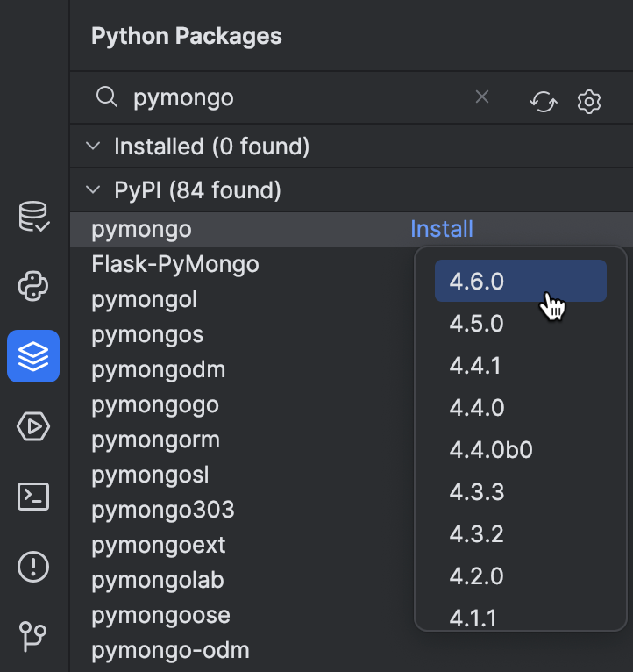
Task: Select the pymongol package
Action: (x=145, y=299)
